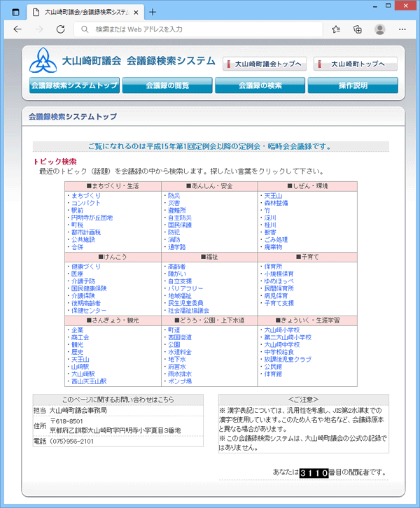
Task: Search topic 小規模保育
Action: click(x=279, y=274)
